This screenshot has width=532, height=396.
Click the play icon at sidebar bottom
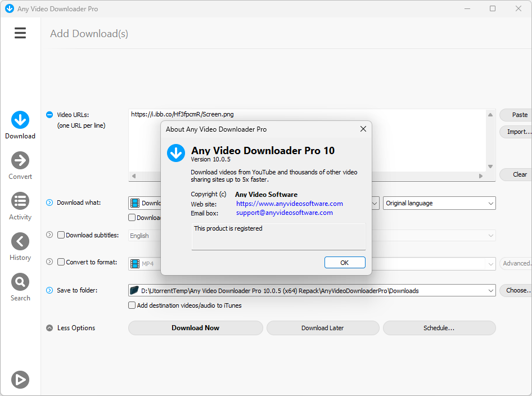click(20, 380)
